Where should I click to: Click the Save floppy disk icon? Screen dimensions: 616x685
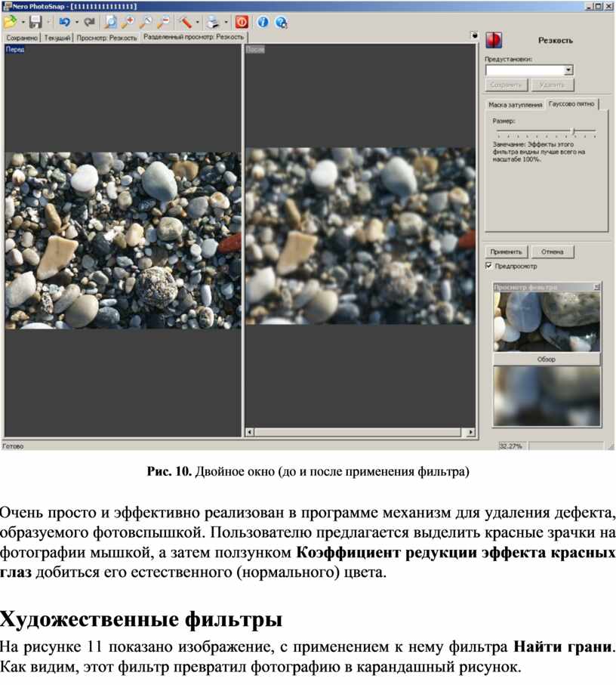click(x=35, y=22)
